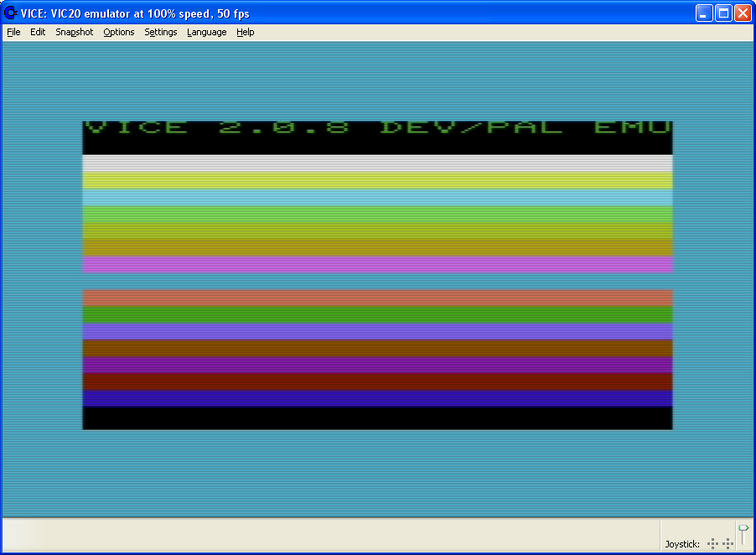Image resolution: width=756 pixels, height=555 pixels.
Task: Open the Language menu
Action: [x=207, y=33]
